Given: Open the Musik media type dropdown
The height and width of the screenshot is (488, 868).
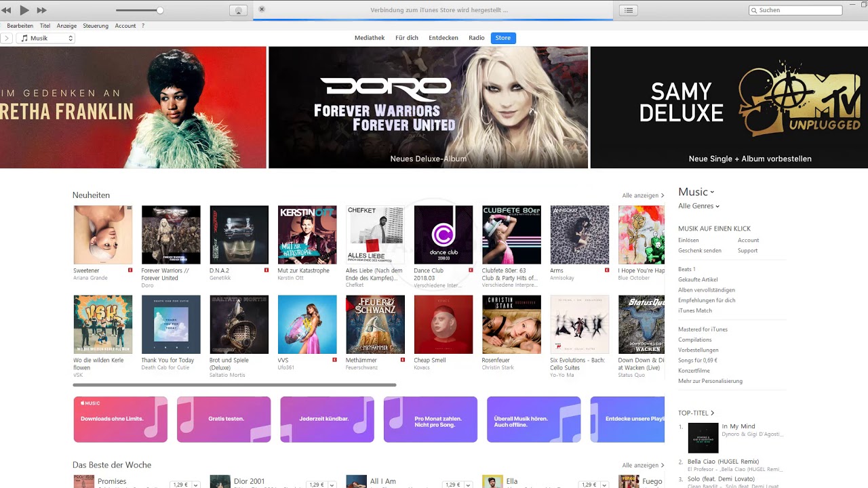Looking at the screenshot, I should coord(45,39).
